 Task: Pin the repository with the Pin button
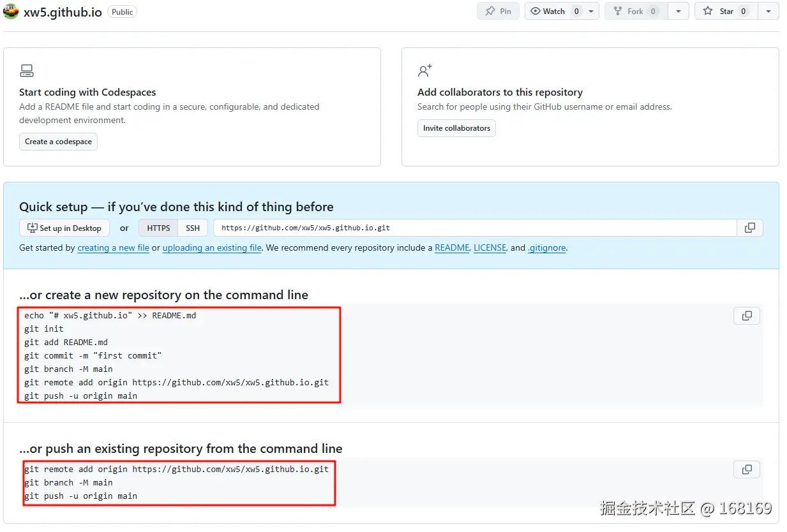click(x=498, y=11)
